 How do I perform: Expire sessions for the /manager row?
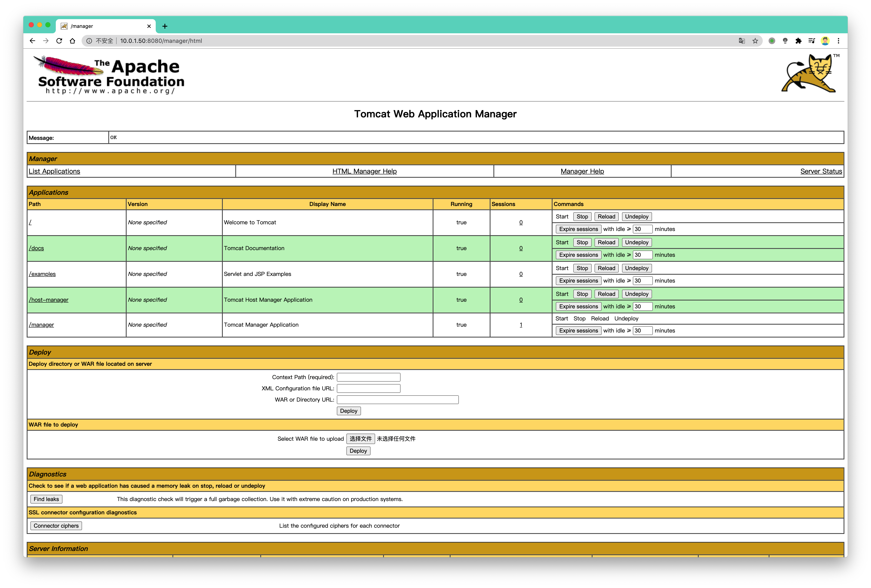point(578,330)
